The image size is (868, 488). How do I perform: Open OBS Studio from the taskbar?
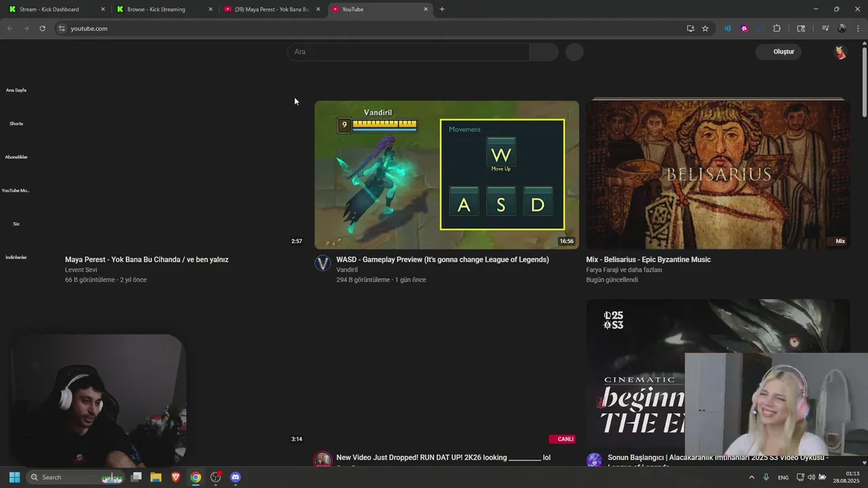(x=216, y=477)
